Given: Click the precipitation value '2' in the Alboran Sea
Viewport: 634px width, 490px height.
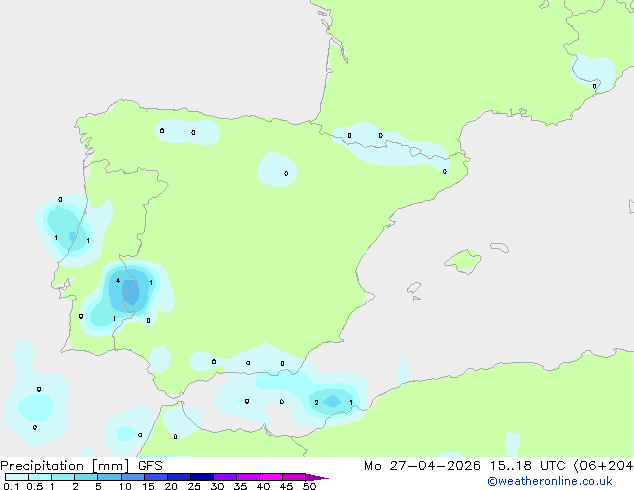Looking at the screenshot, I should point(316,402).
